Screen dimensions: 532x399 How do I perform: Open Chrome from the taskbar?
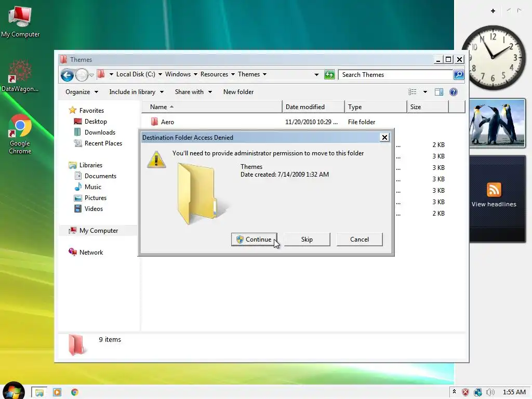(x=75, y=392)
